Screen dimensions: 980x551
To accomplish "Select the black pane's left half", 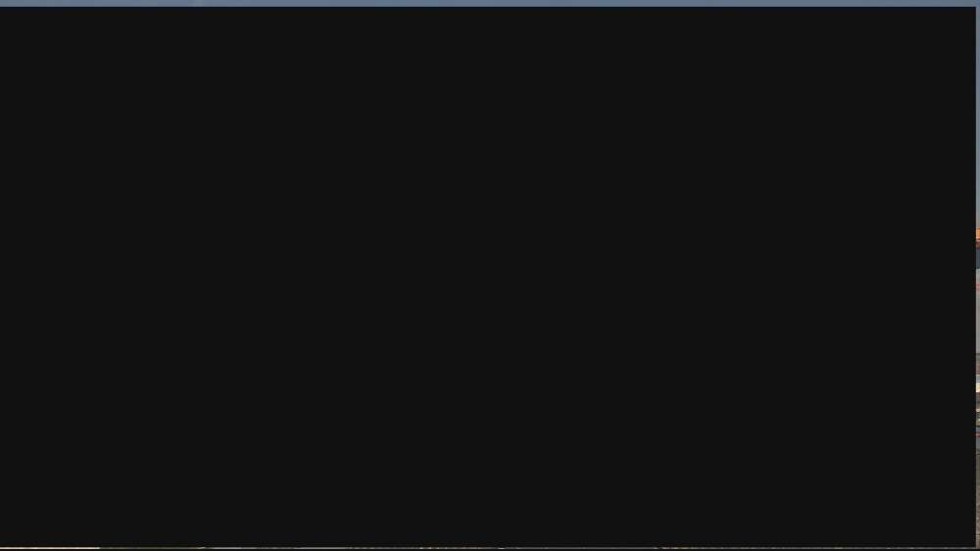I will [x=244, y=275].
